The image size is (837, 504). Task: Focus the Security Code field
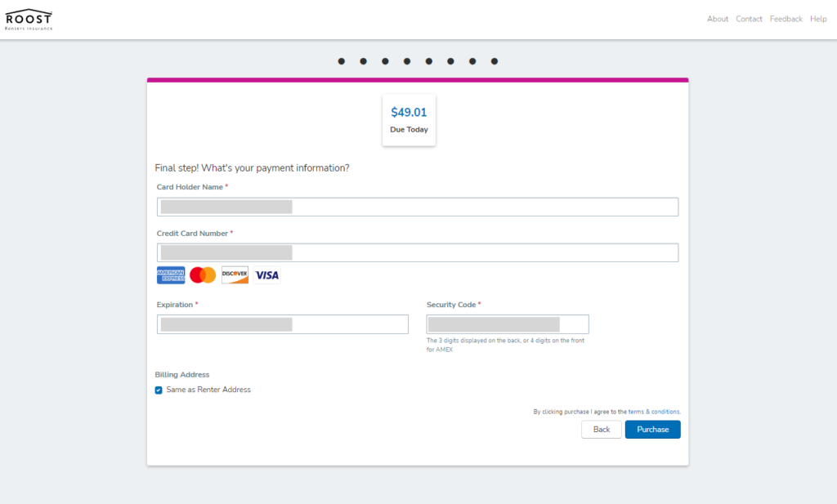click(508, 324)
